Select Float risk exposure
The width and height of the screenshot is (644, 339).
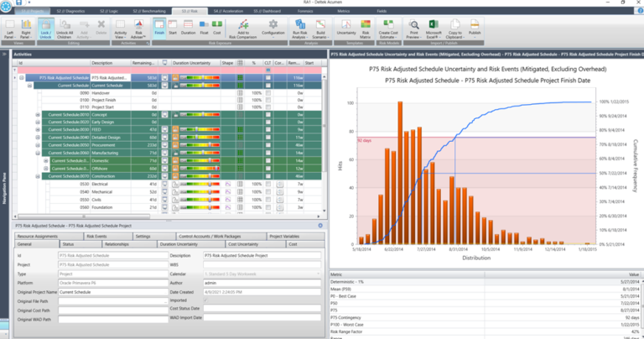coord(204,28)
